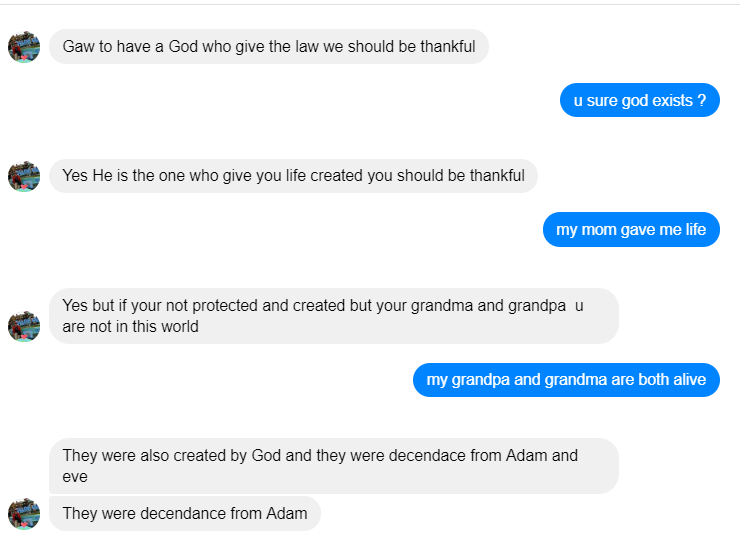Click the word 'alive' in the blue bubble
This screenshot has height=542, width=740.
click(687, 380)
